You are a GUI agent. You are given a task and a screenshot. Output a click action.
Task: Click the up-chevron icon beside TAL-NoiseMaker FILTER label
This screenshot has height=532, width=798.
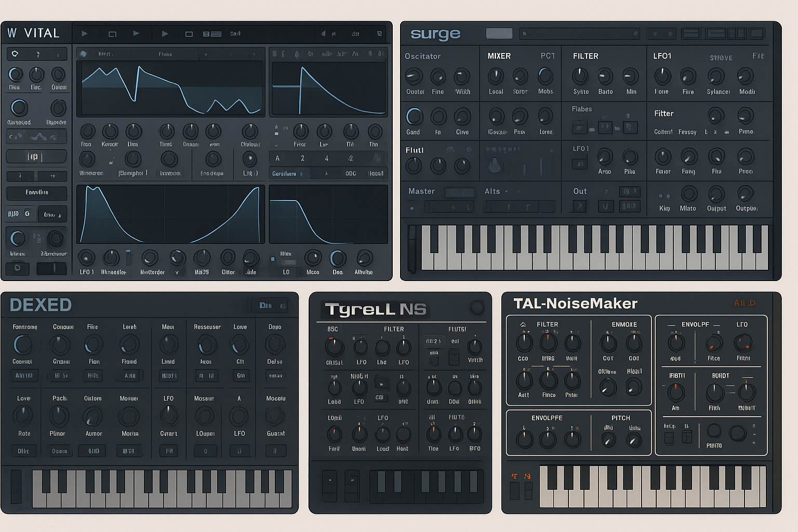pyautogui.click(x=523, y=325)
